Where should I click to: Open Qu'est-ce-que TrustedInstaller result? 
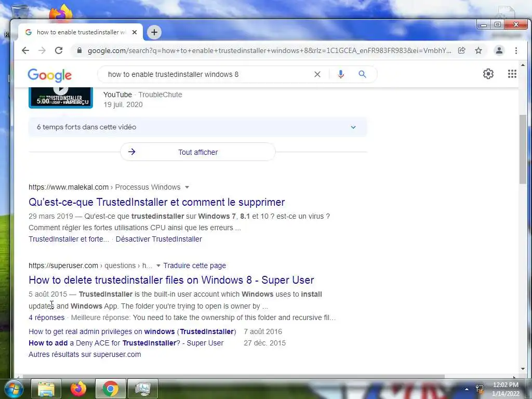(x=156, y=202)
